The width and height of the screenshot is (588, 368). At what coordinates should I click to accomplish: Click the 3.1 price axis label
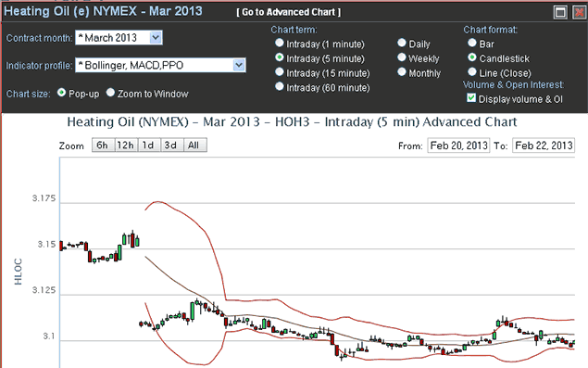point(49,336)
